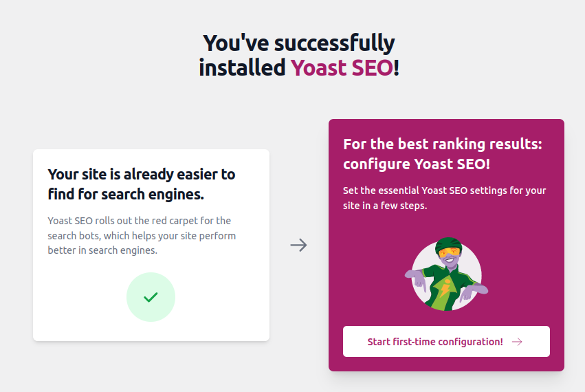Click the 'For the best ranking results' heading

[x=443, y=144]
